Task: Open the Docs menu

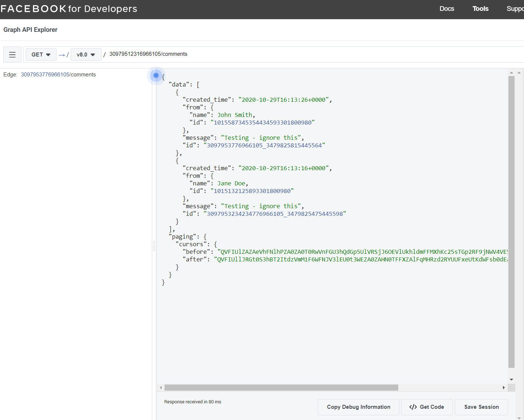Action: [x=446, y=9]
